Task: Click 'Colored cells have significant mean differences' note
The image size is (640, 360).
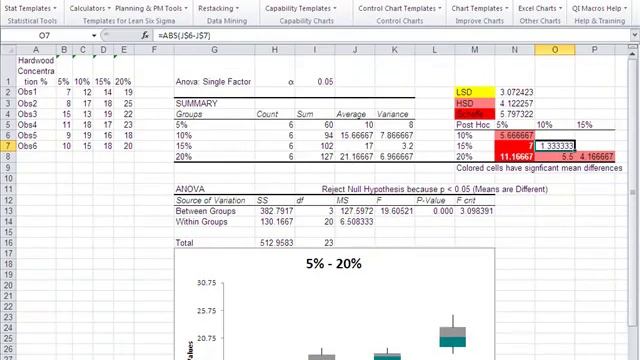Action: [539, 168]
